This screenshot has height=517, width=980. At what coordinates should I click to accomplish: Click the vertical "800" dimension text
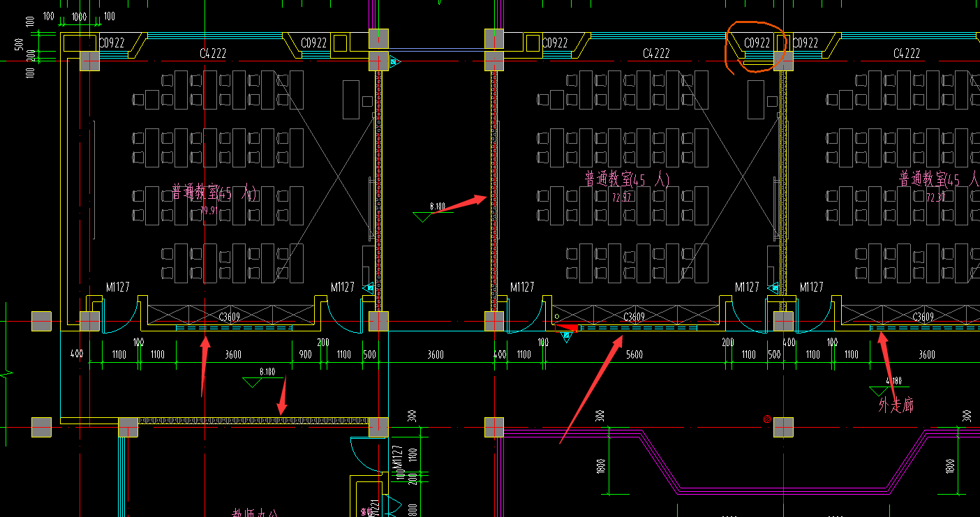pyautogui.click(x=413, y=510)
